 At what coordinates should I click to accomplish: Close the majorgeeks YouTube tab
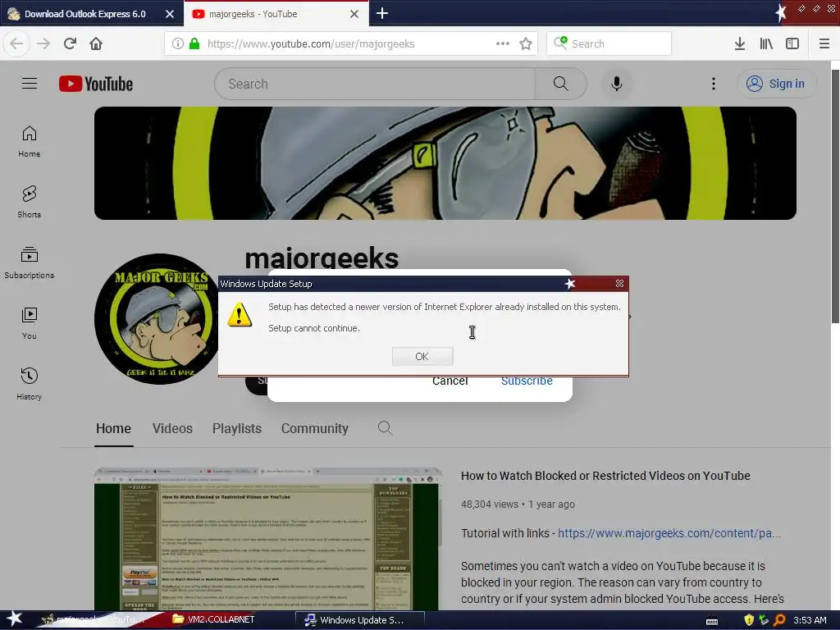pos(354,14)
